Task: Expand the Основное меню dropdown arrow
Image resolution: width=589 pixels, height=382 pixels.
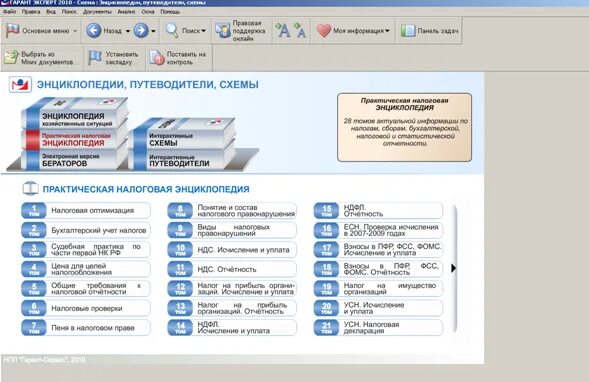Action: (x=75, y=31)
